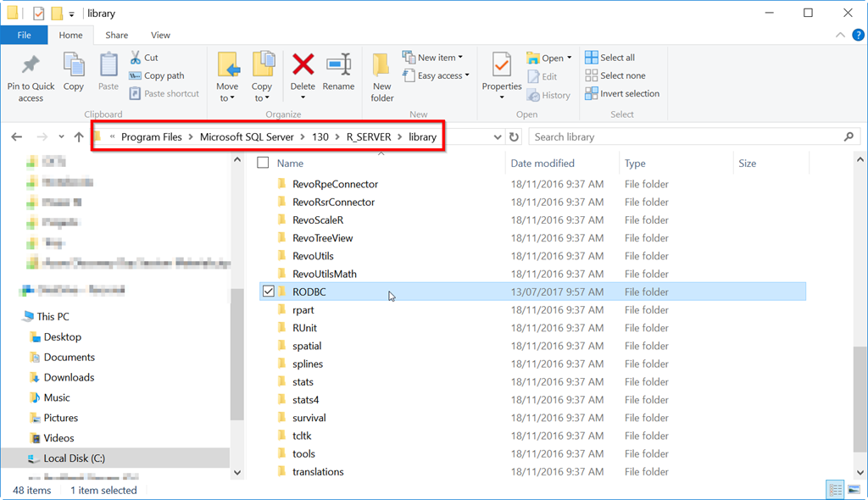The image size is (868, 500).
Task: Open the Copy to menu
Action: click(x=262, y=77)
